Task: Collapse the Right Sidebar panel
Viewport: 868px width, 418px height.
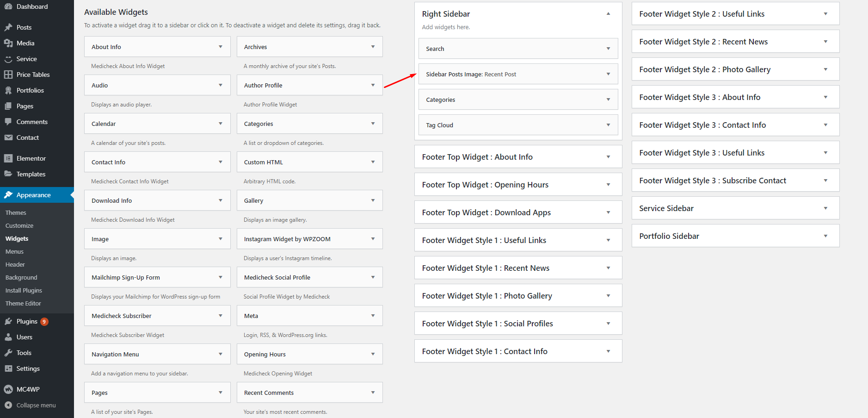Action: 608,14
